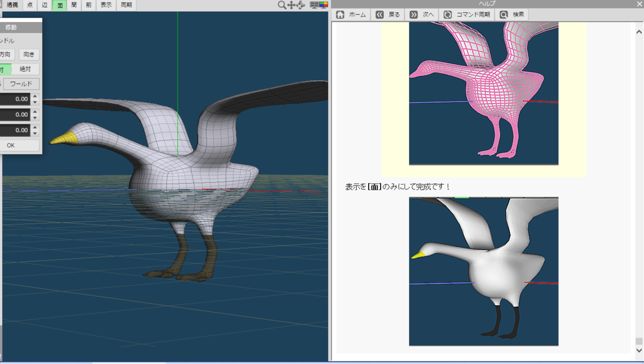The width and height of the screenshot is (644, 364).
Task: Select the pan view cross-arrow tool
Action: click(291, 5)
